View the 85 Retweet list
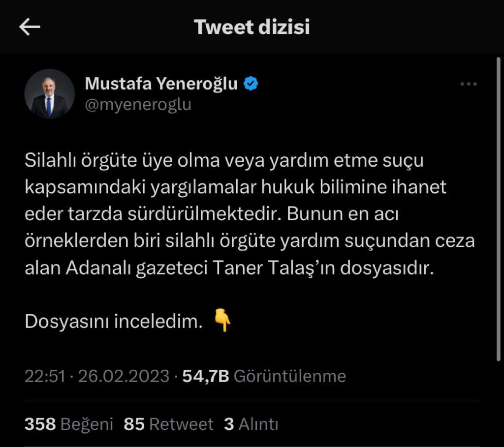The width and height of the screenshot is (504, 447). [x=168, y=424]
